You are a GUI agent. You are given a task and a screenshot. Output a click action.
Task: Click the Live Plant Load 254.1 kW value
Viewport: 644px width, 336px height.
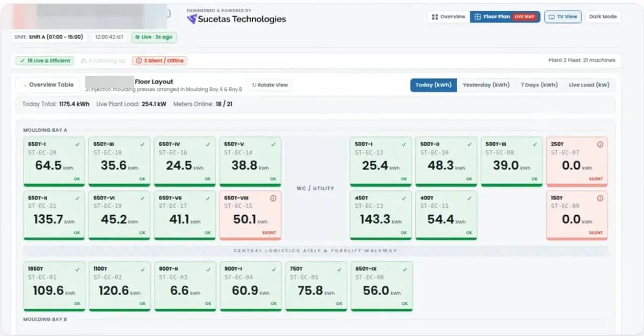click(154, 104)
